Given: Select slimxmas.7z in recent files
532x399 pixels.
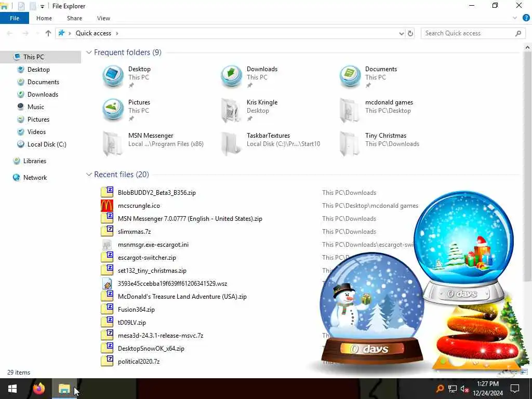Looking at the screenshot, I should [135, 232].
